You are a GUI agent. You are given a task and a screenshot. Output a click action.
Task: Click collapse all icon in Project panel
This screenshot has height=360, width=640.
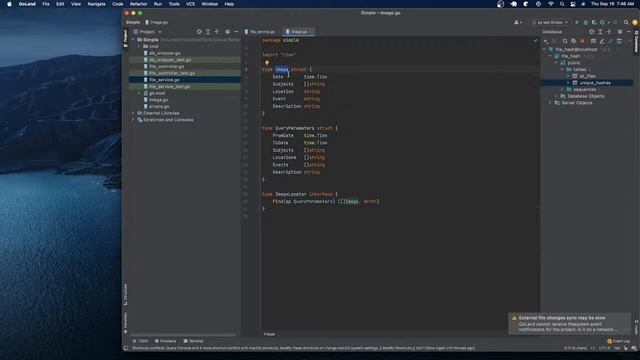click(217, 31)
